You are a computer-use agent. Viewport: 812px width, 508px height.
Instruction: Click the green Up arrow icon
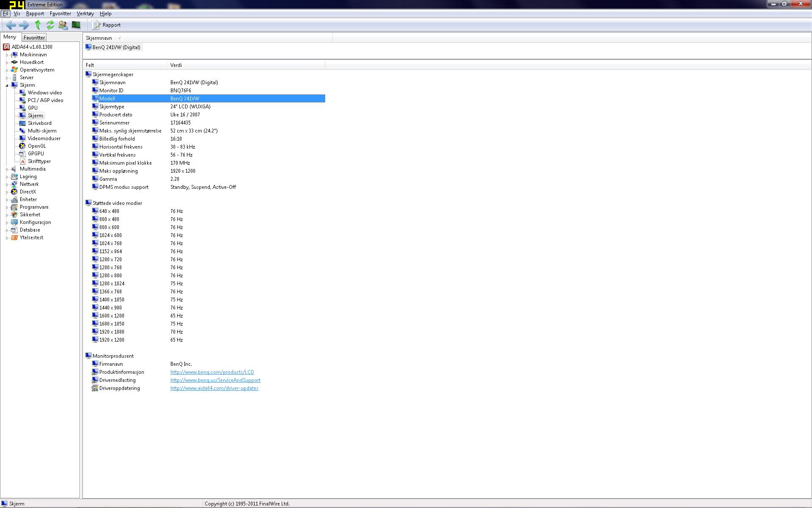point(38,25)
